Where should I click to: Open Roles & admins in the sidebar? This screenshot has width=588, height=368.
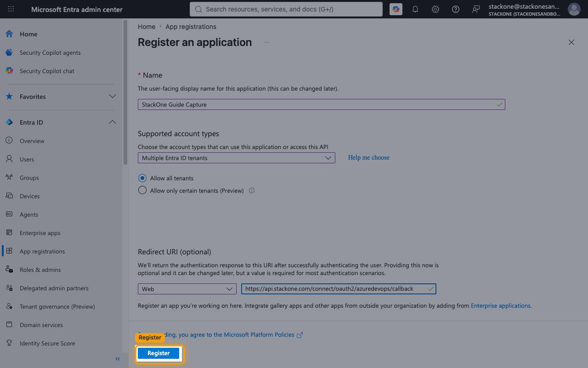(x=40, y=270)
